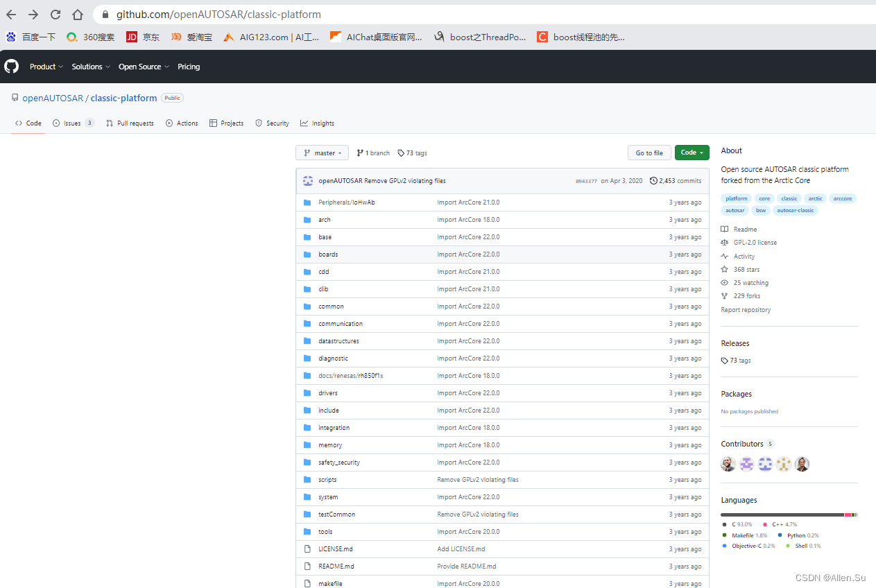The image size is (876, 588).
Task: Click the Python language 0.2% entry
Action: tap(798, 535)
